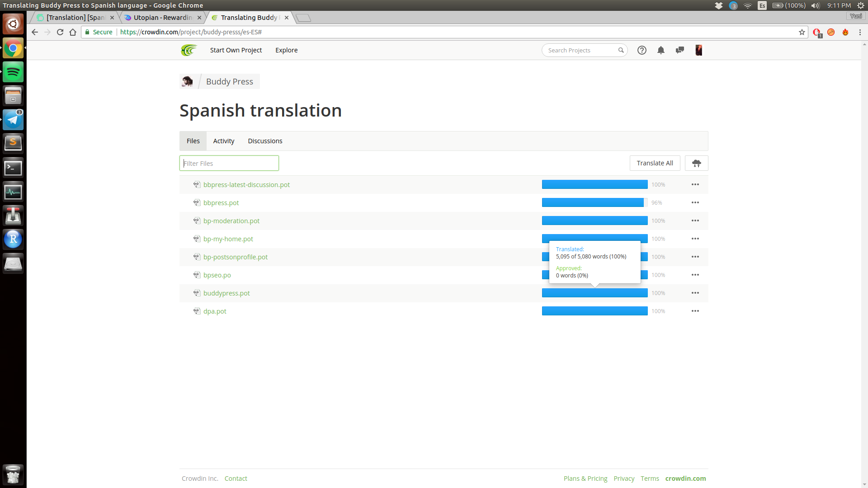
Task: Close the Utopian browser tab
Action: pos(199,18)
